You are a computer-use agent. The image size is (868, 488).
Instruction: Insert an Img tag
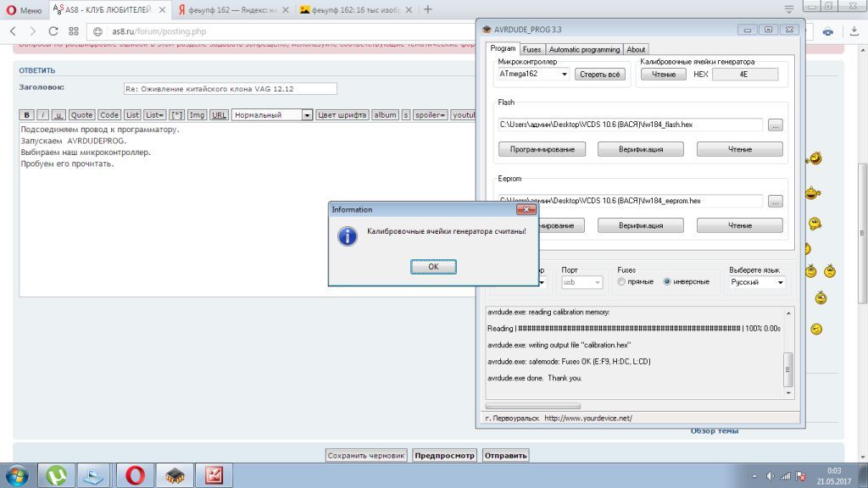click(x=197, y=115)
